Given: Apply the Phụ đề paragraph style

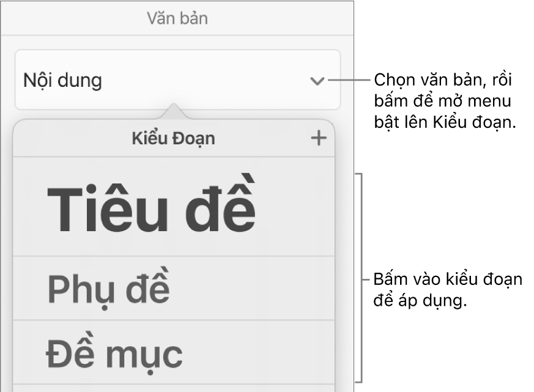Looking at the screenshot, I should [x=174, y=288].
